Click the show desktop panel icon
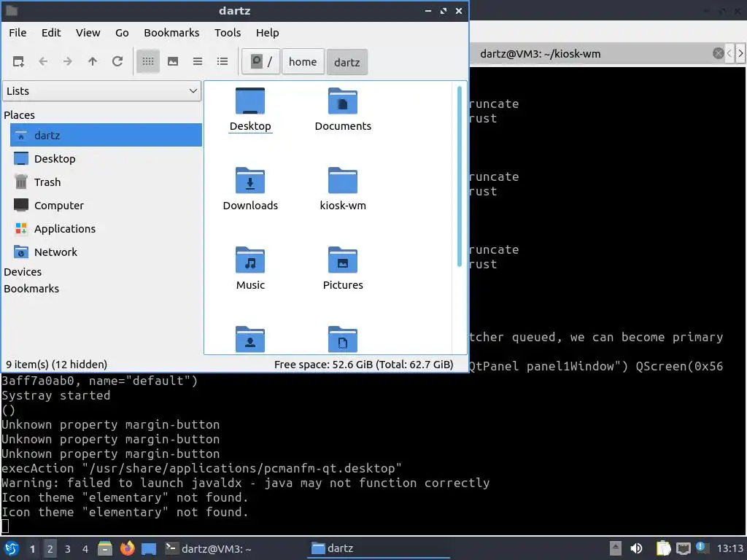 tap(149, 548)
